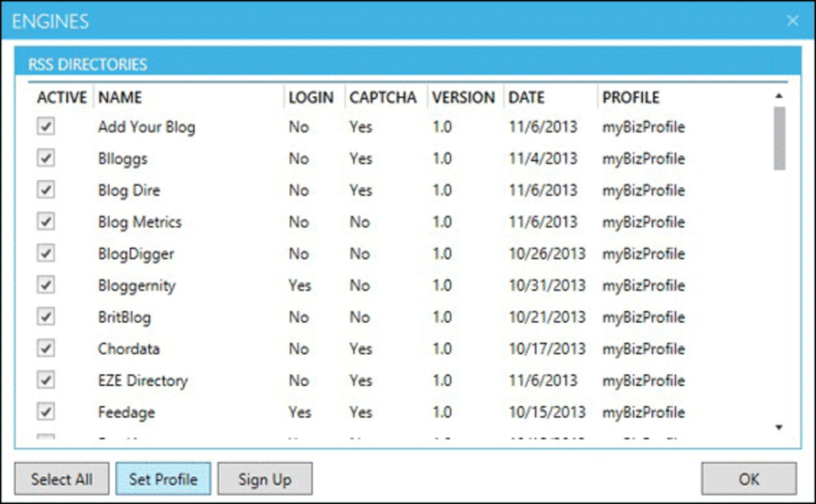Sort by the ACTIVE column header

(x=62, y=98)
